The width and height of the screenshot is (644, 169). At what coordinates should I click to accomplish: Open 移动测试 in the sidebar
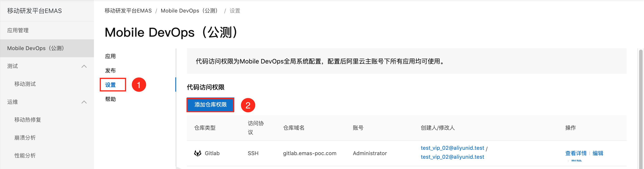25,84
